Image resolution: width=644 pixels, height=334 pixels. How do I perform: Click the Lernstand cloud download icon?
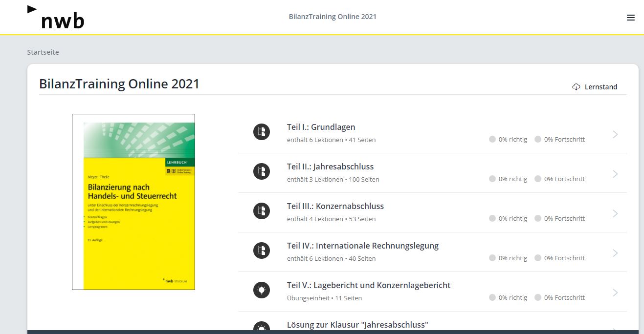(x=576, y=87)
